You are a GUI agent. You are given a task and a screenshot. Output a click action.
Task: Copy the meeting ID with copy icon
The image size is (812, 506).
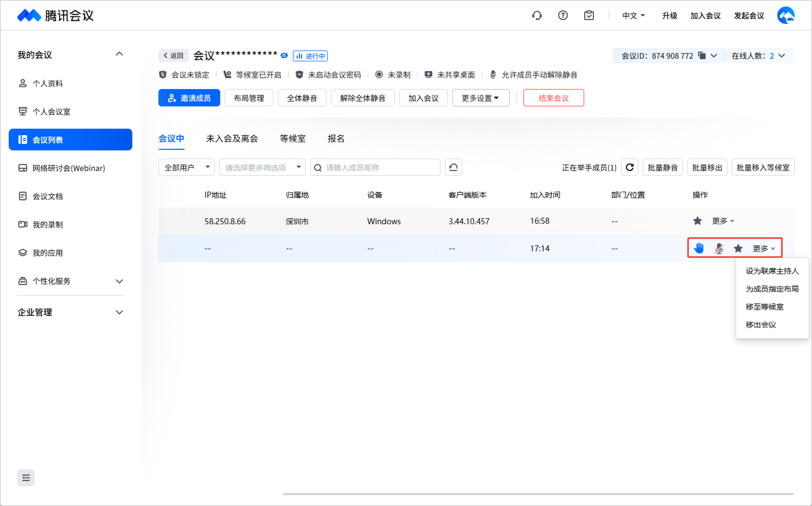tap(702, 56)
